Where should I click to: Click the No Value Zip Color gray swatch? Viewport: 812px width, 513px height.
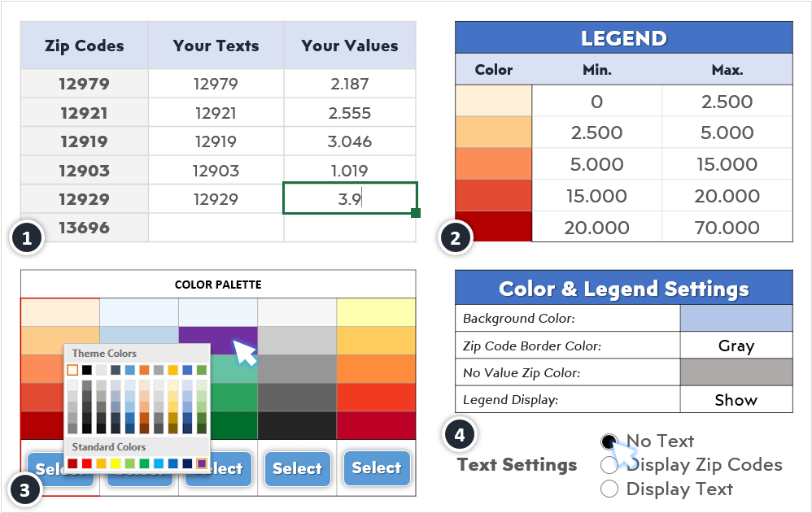pos(736,372)
